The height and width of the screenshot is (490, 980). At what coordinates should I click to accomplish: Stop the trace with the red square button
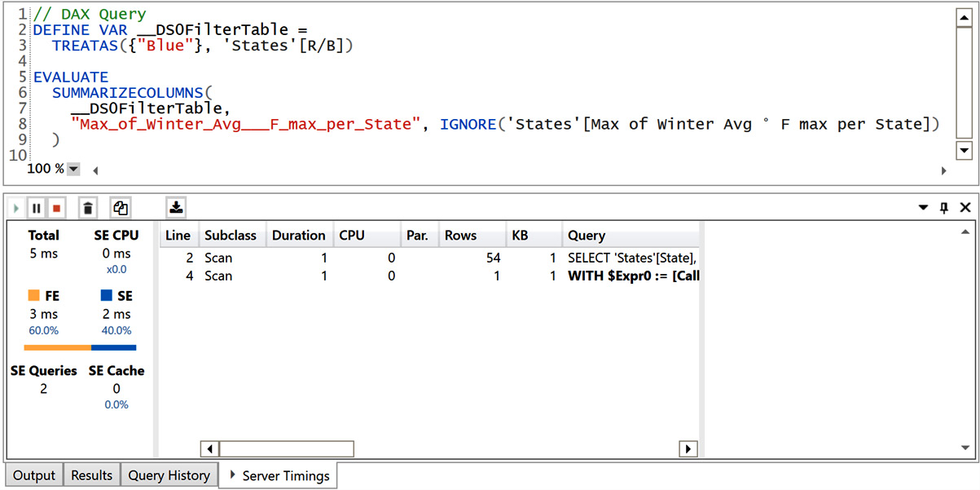click(56, 209)
